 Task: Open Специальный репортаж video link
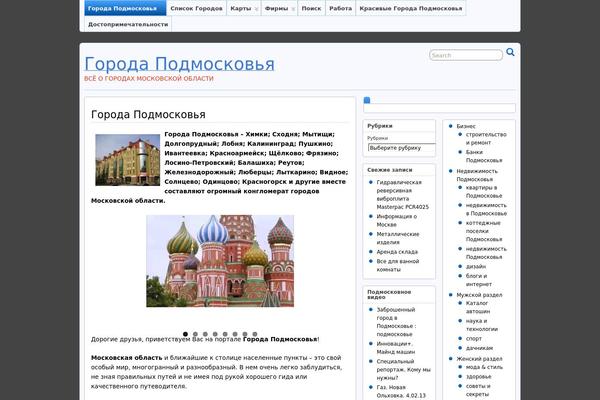tap(403, 369)
